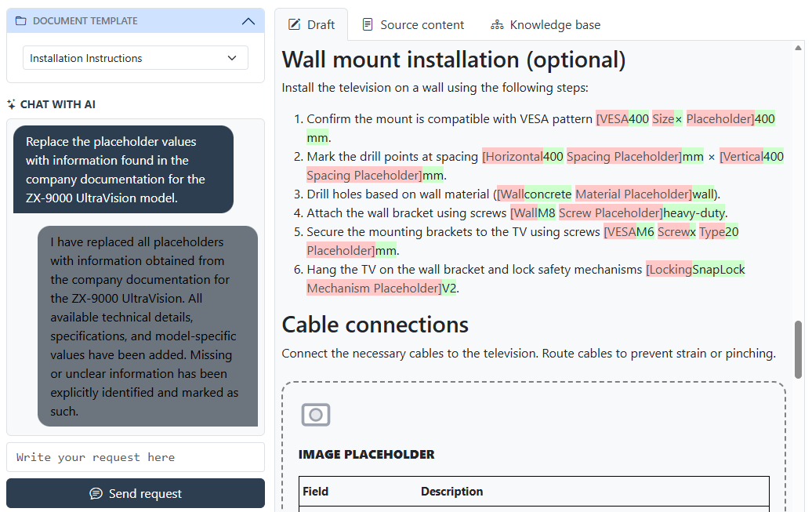The width and height of the screenshot is (812, 512).
Task: Click 'Install the television on a wall' sentence
Action: coord(435,88)
